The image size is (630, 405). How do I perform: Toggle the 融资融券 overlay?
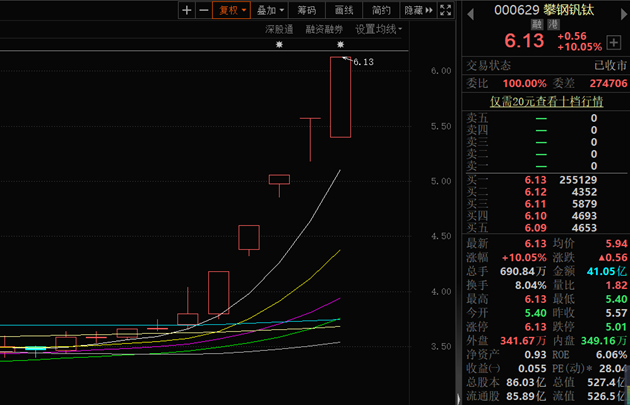pos(324,29)
